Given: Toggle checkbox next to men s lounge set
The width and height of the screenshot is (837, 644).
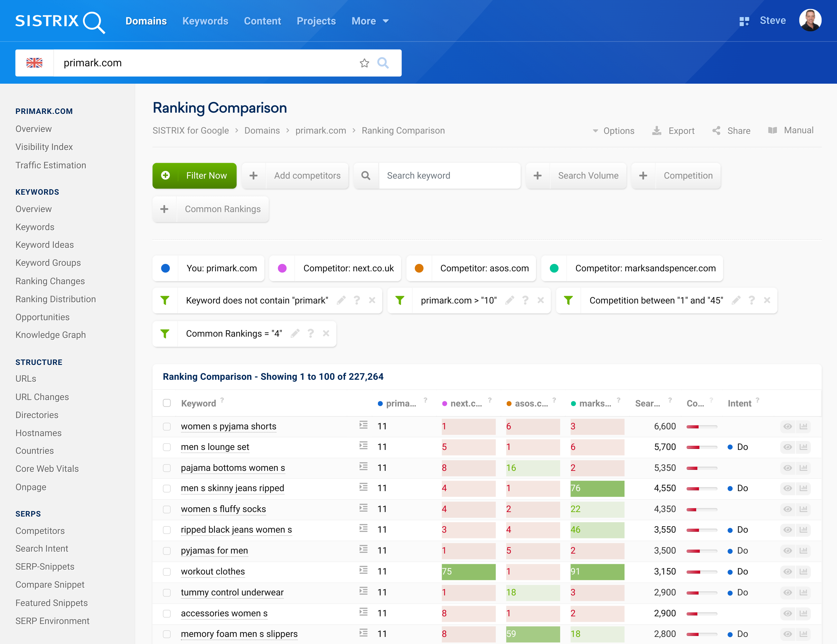Looking at the screenshot, I should pos(168,446).
